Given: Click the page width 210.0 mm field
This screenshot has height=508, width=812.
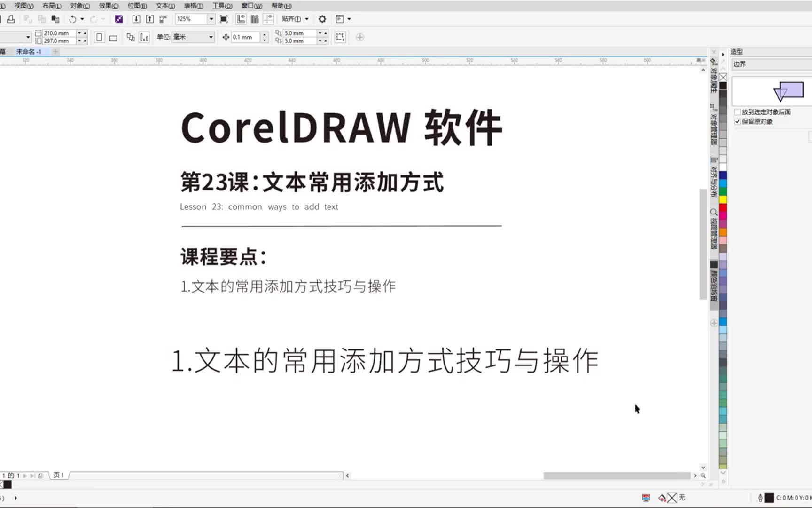Looking at the screenshot, I should [x=59, y=33].
